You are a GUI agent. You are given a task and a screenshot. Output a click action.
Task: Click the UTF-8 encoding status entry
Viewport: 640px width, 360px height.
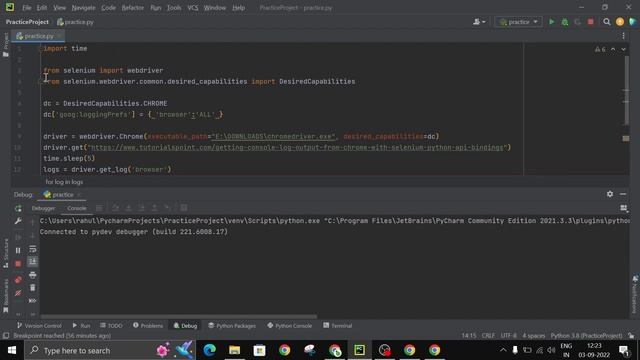click(x=508, y=336)
